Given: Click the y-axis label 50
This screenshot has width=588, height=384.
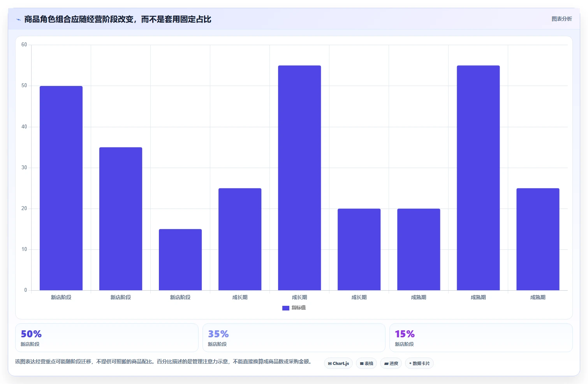Looking at the screenshot, I should pyautogui.click(x=24, y=86).
